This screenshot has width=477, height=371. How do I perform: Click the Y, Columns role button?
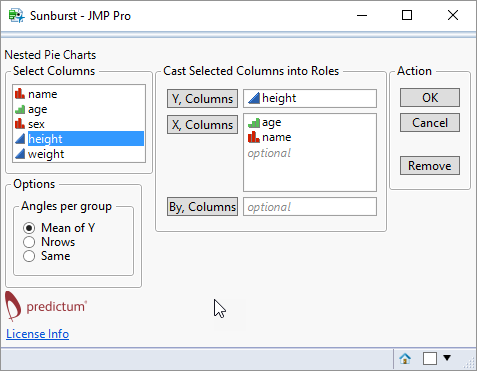pyautogui.click(x=202, y=98)
